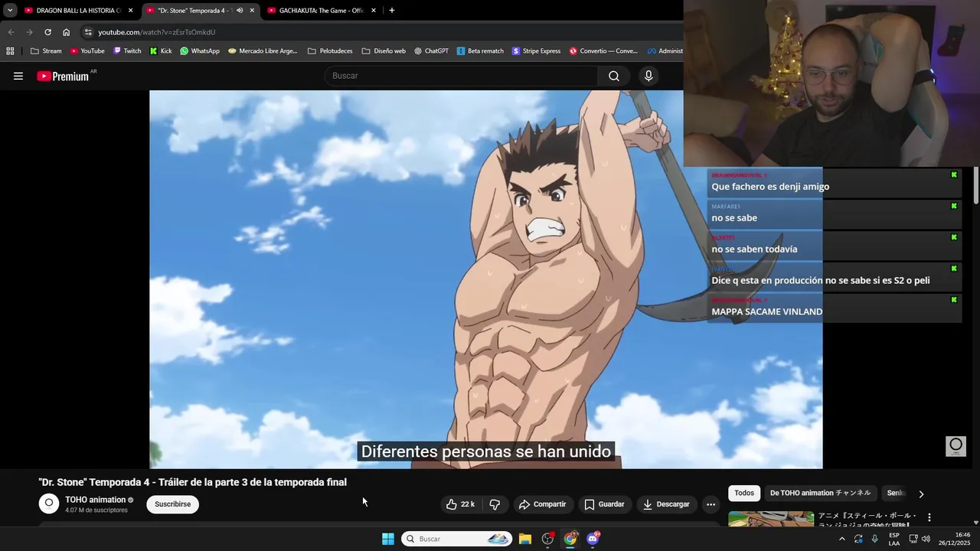Show more suggestion filter chips arrow
This screenshot has height=551, width=980.
coord(921,494)
